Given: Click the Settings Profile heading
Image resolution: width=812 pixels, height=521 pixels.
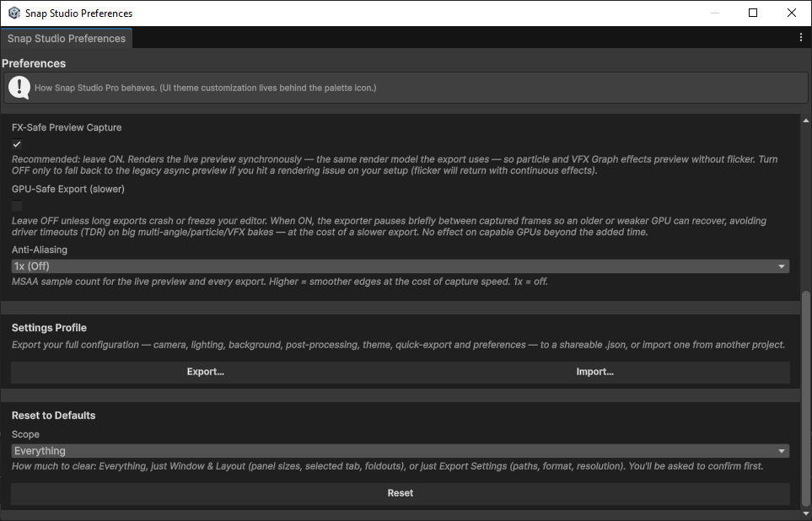Looking at the screenshot, I should click(x=49, y=328).
